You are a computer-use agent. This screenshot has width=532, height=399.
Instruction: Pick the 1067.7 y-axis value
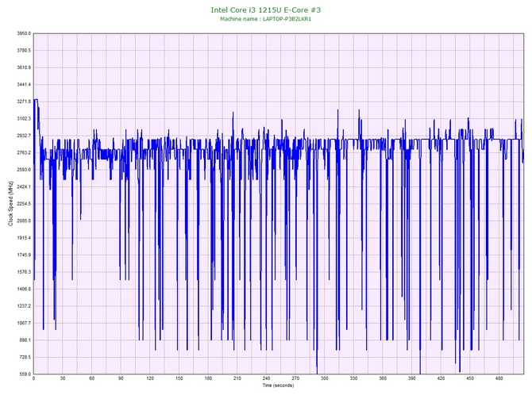point(24,323)
